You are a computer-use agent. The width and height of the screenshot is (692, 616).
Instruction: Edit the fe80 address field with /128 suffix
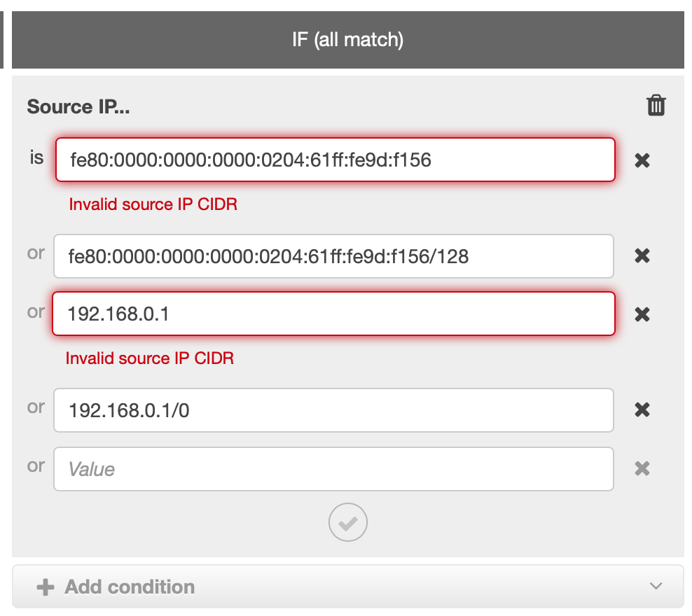tap(333, 256)
